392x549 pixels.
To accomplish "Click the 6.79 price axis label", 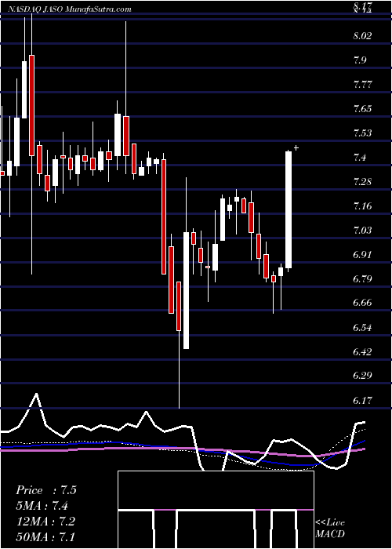I will (362, 279).
